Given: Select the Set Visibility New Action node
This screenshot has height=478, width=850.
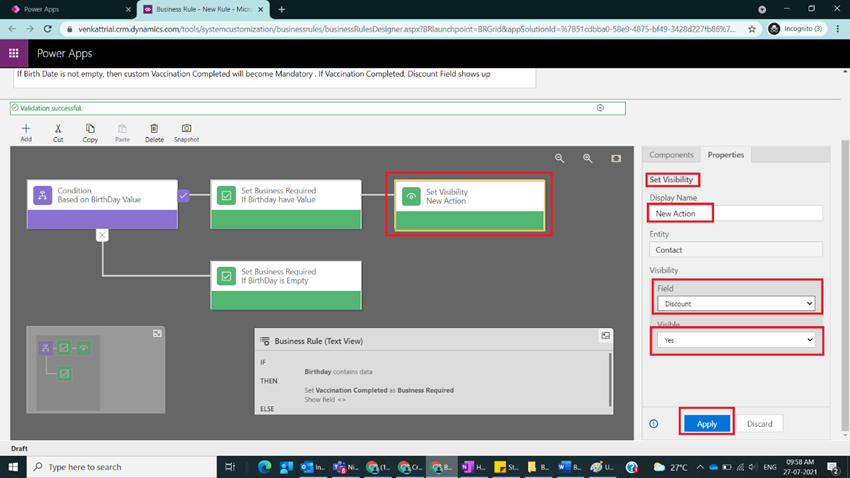Looking at the screenshot, I should pos(469,206).
